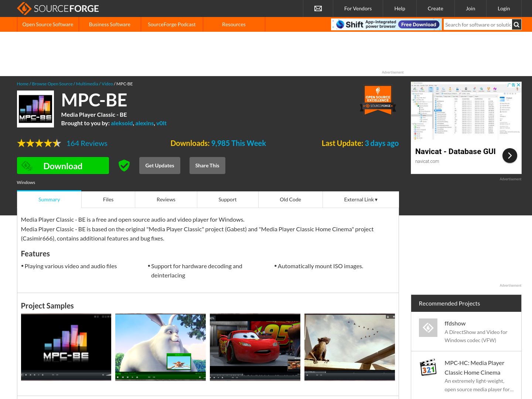Open the MPC-BE logo sample screenshot
The width and height of the screenshot is (532, 399).
click(66, 347)
